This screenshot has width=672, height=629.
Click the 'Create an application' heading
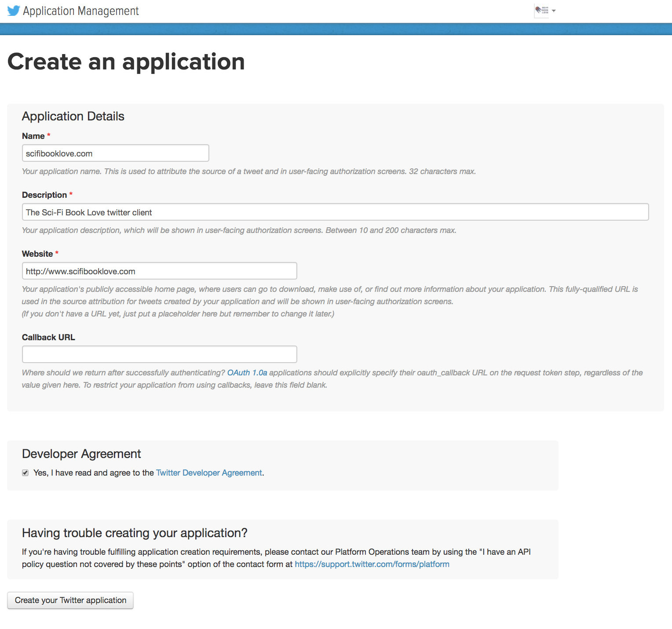pyautogui.click(x=126, y=62)
